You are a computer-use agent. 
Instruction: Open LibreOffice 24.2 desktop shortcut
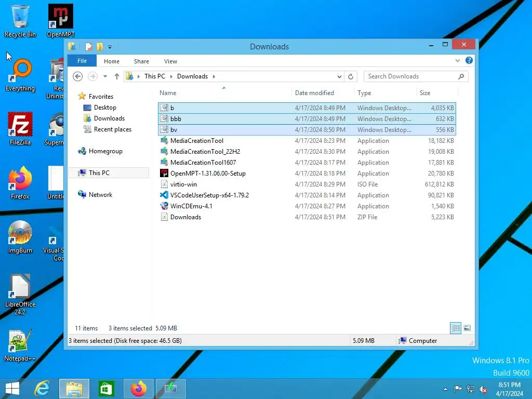click(20, 295)
